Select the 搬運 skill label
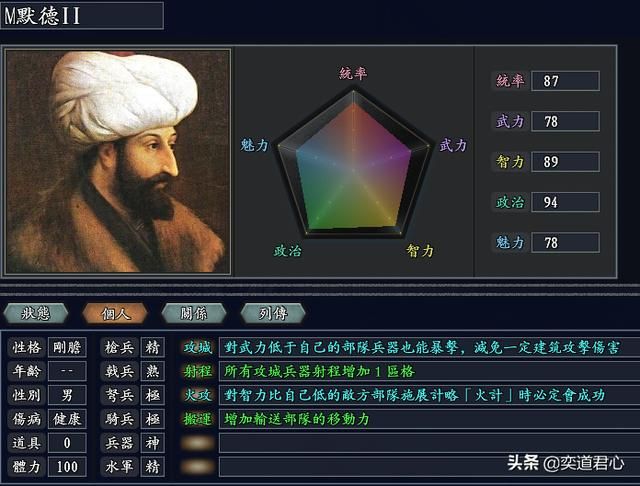 pyautogui.click(x=198, y=419)
